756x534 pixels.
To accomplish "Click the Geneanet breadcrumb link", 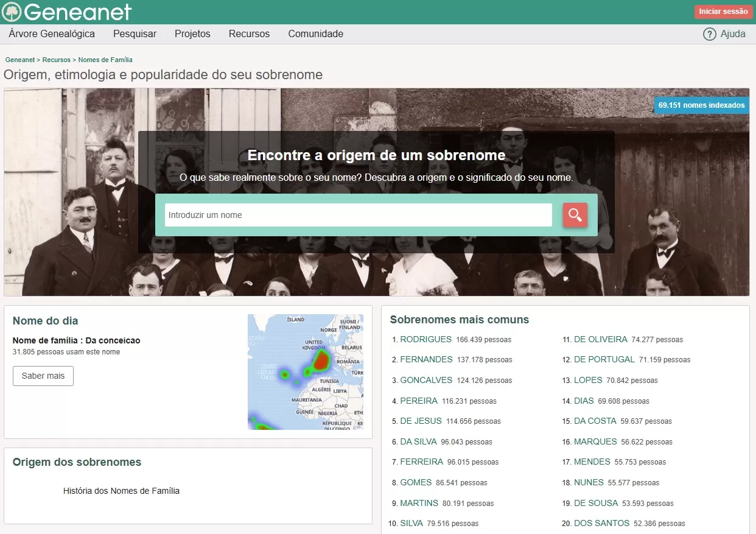I will [19, 60].
